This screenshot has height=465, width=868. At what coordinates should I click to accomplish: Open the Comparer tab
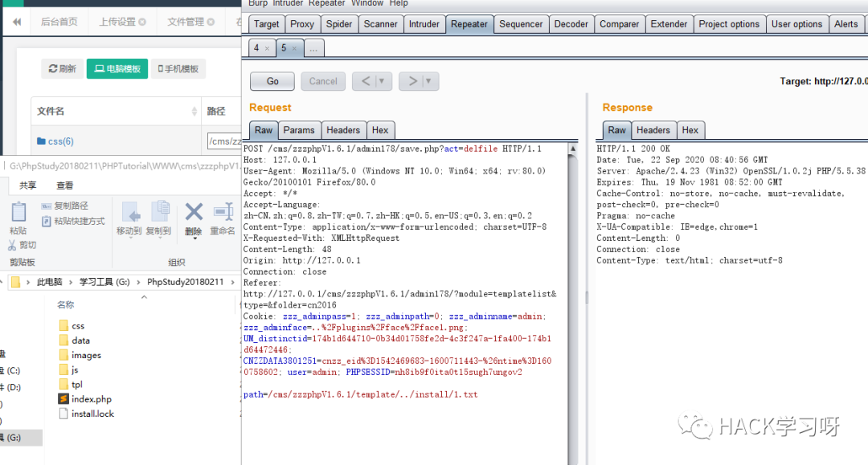(620, 24)
